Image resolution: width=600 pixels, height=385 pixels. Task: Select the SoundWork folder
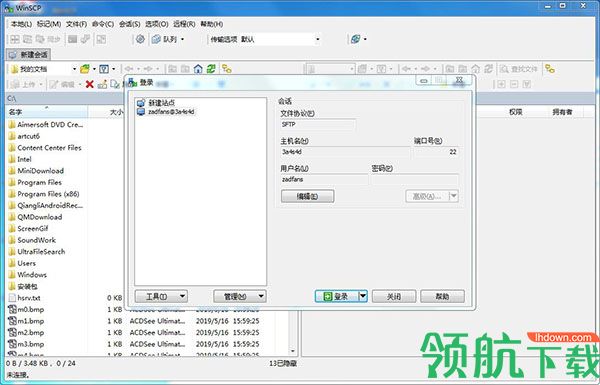[x=32, y=240]
